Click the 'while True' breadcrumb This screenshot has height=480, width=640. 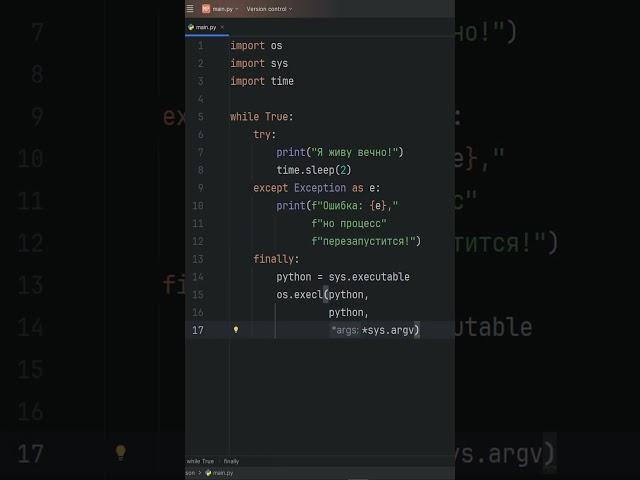coord(200,461)
